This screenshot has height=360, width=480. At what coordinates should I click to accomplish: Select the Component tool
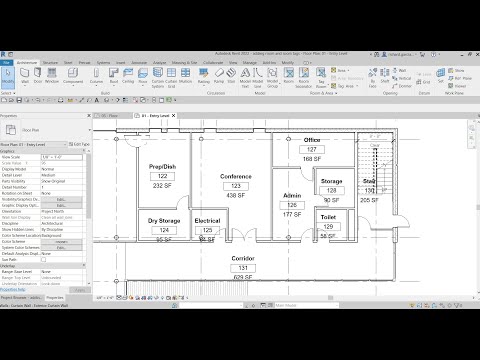(x=73, y=76)
